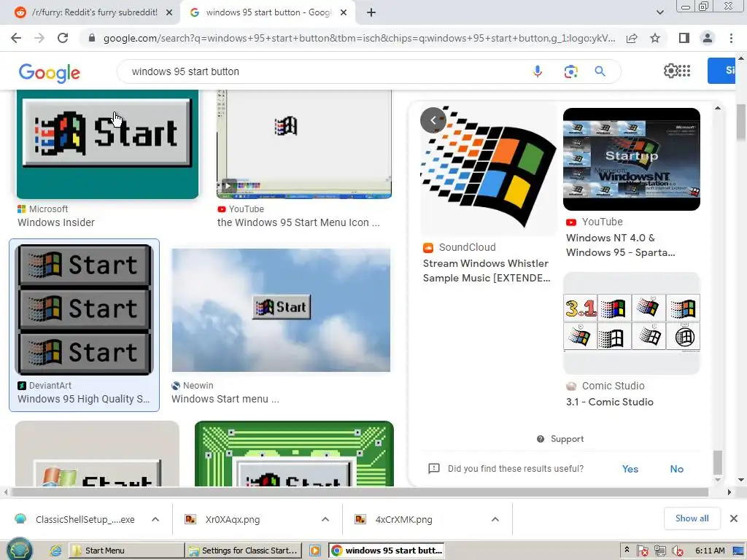
Task: Start a voice search with the microphone
Action: point(538,71)
